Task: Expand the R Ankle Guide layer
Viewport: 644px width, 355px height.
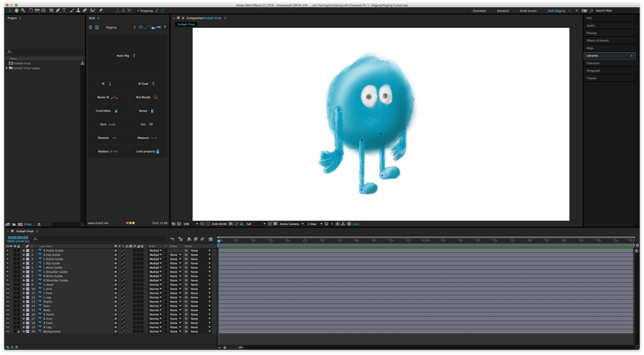Action: tap(24, 250)
